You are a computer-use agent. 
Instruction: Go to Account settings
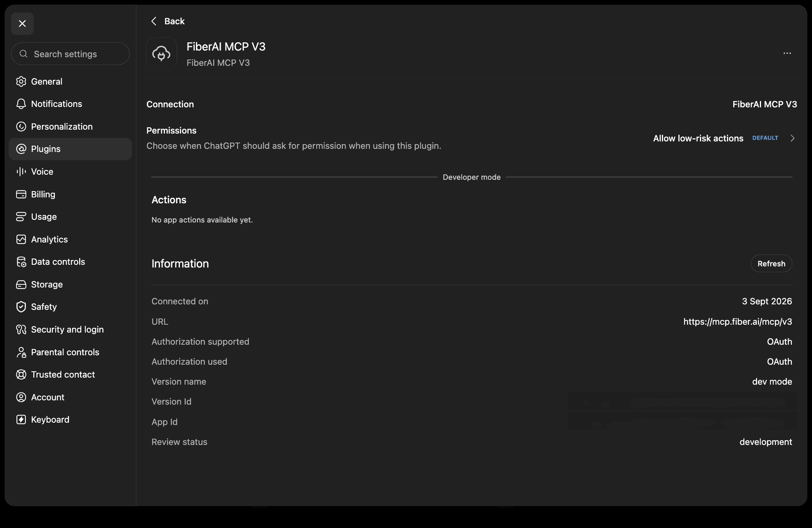70,397
